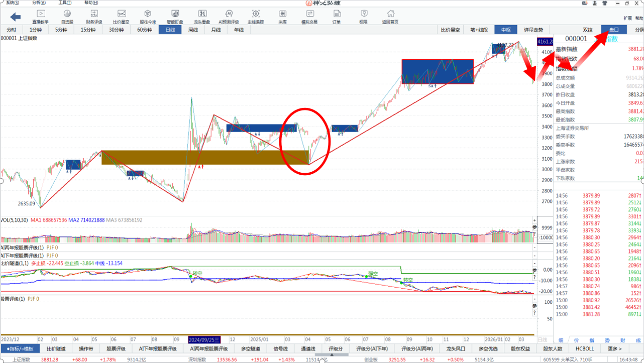This screenshot has height=363, width=644.
Task: Click the blue back arrow icon
Action: (16, 18)
